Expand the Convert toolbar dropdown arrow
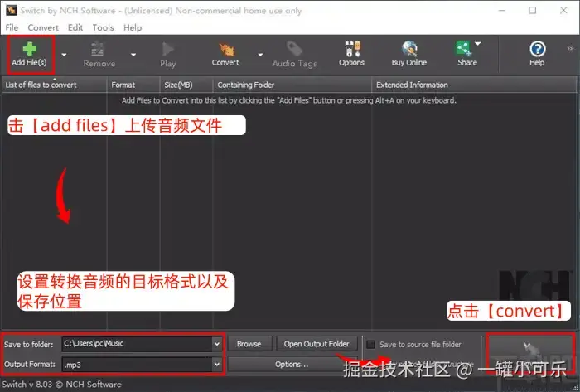Viewport: 580px width, 392px height. [260, 55]
